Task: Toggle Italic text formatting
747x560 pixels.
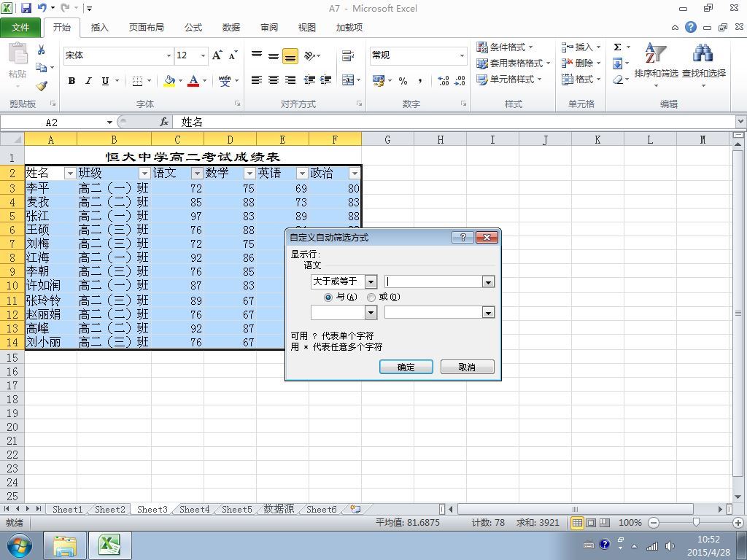Action: (88, 80)
